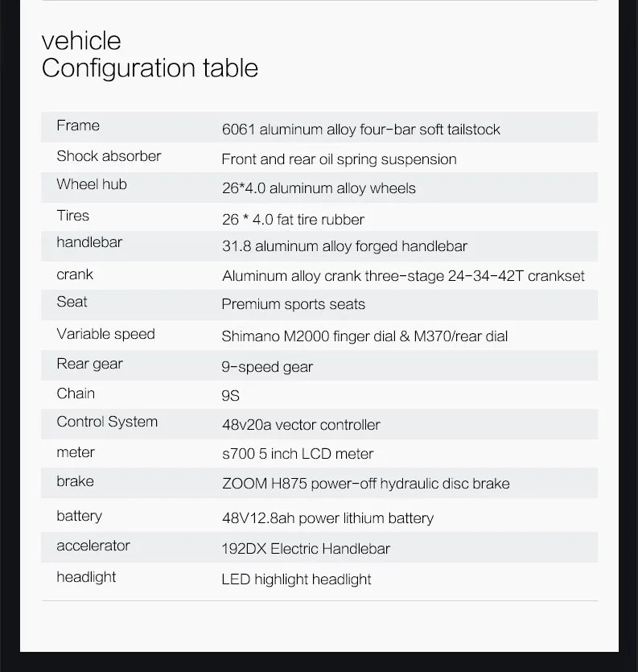
Task: Click '31.8 aluminum alloy forged handlebar' value
Action: click(344, 246)
